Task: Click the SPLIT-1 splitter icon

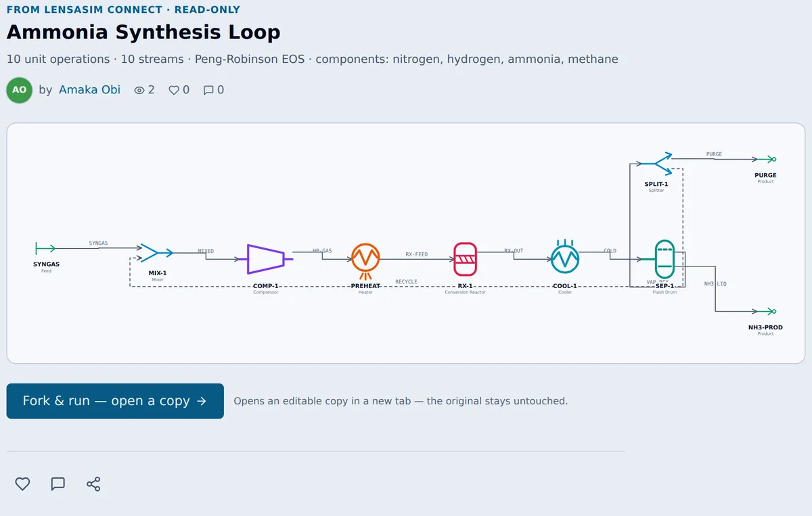Action: pyautogui.click(x=656, y=164)
